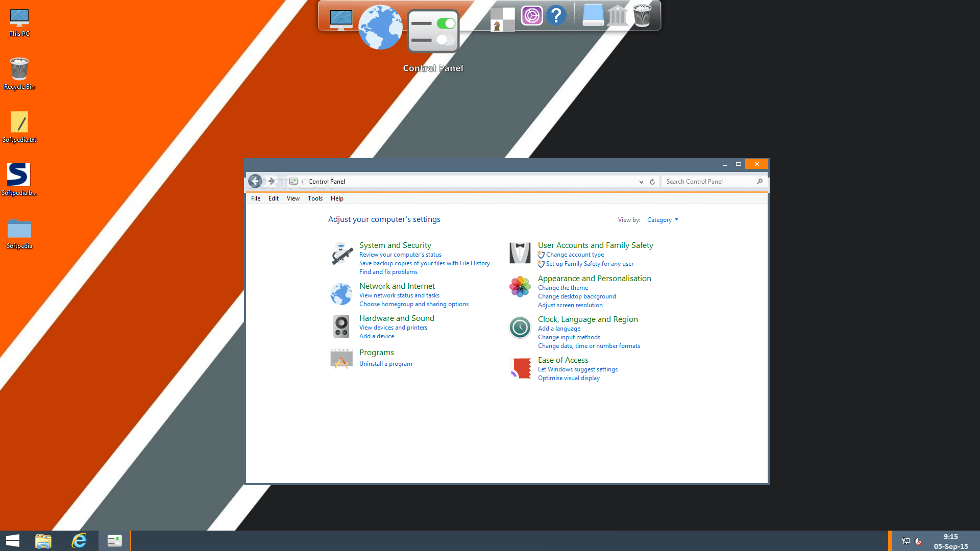
Task: Click the Uninstall a program link
Action: [385, 364]
